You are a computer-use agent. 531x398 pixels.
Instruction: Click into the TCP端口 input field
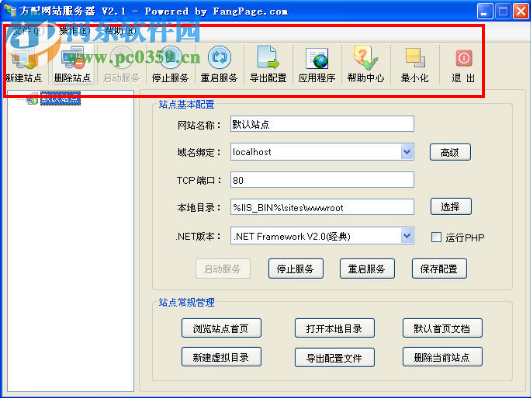click(322, 180)
